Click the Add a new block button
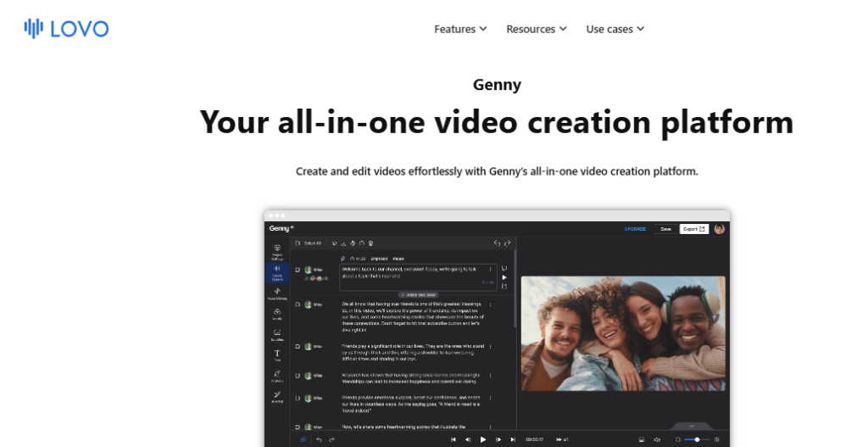 419,294
